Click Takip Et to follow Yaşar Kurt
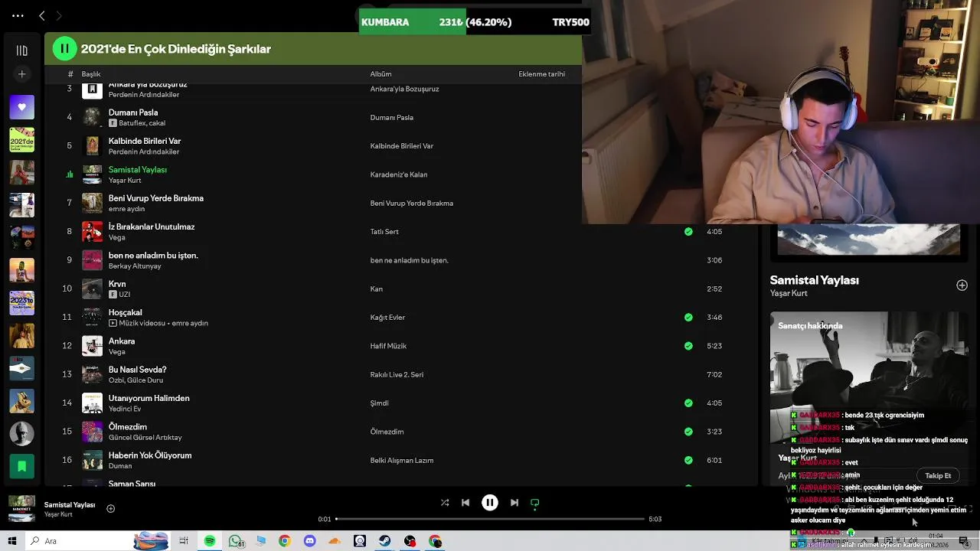980x551 pixels. coord(938,475)
